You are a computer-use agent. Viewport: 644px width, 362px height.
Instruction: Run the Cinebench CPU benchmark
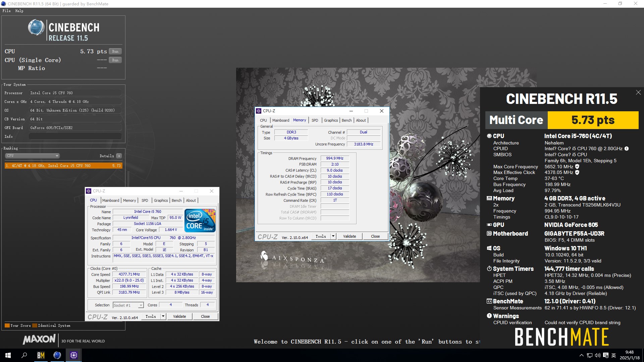pyautogui.click(x=115, y=51)
